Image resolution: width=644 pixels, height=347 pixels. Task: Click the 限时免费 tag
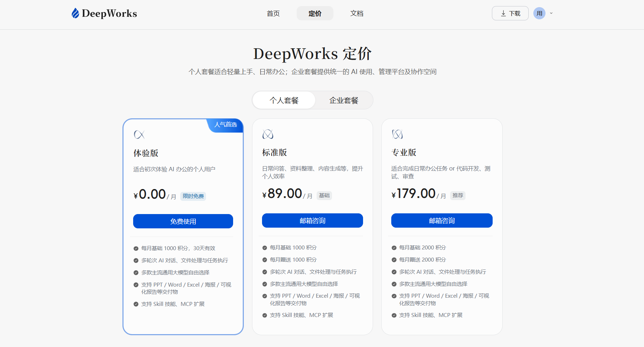pos(193,196)
